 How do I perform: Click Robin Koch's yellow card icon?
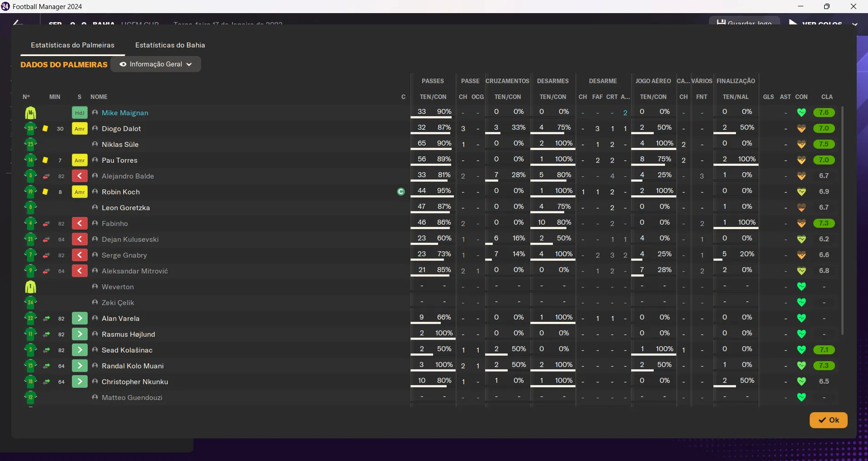[45, 192]
